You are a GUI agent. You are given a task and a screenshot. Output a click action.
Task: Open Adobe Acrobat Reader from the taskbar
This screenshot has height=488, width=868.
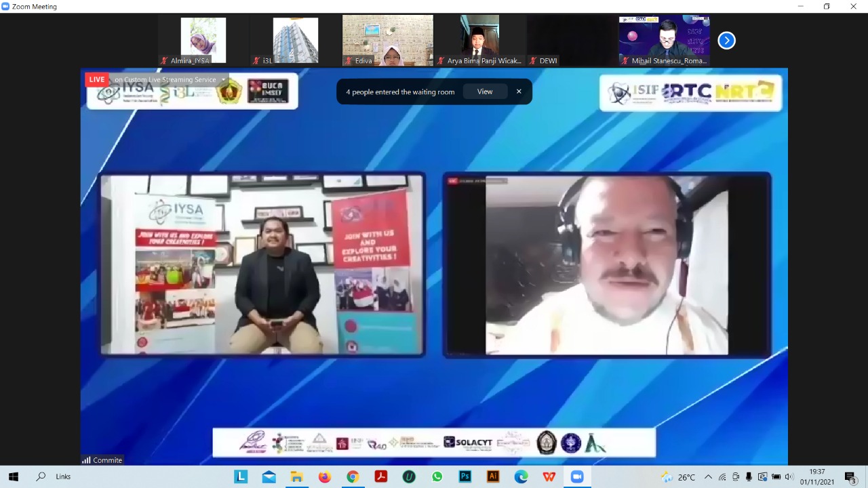380,476
